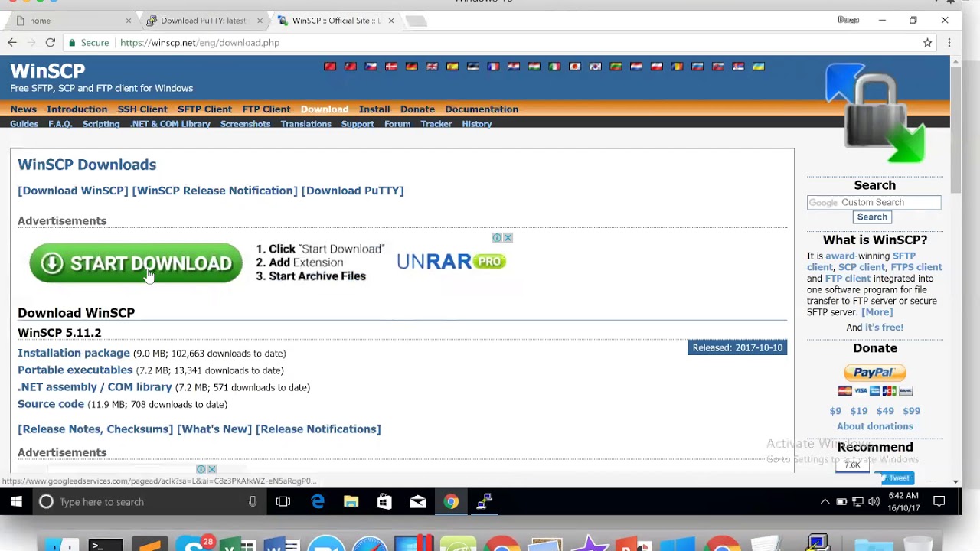Select the Japanese flag language icon
The image size is (980, 551).
click(575, 67)
